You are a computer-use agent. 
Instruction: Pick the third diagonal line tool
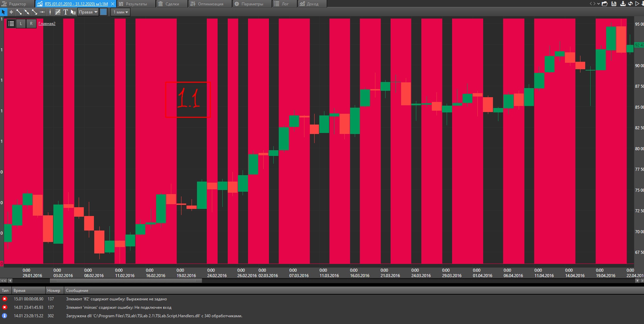(x=34, y=12)
